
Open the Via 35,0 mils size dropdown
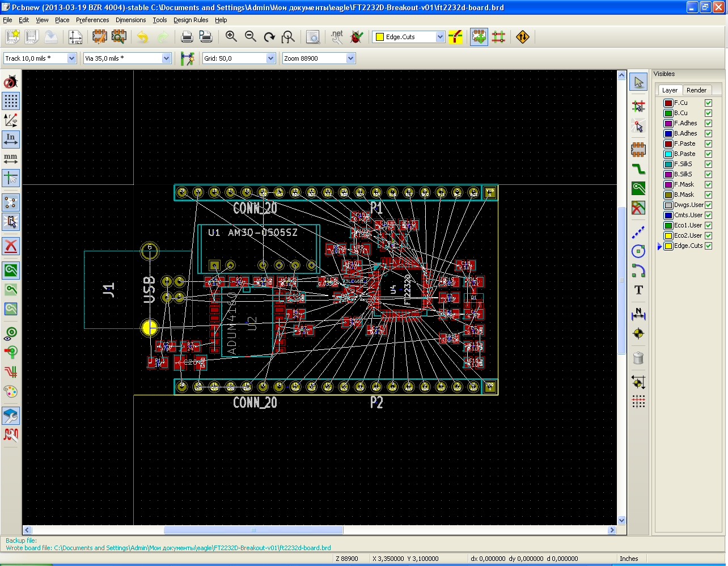[166, 58]
